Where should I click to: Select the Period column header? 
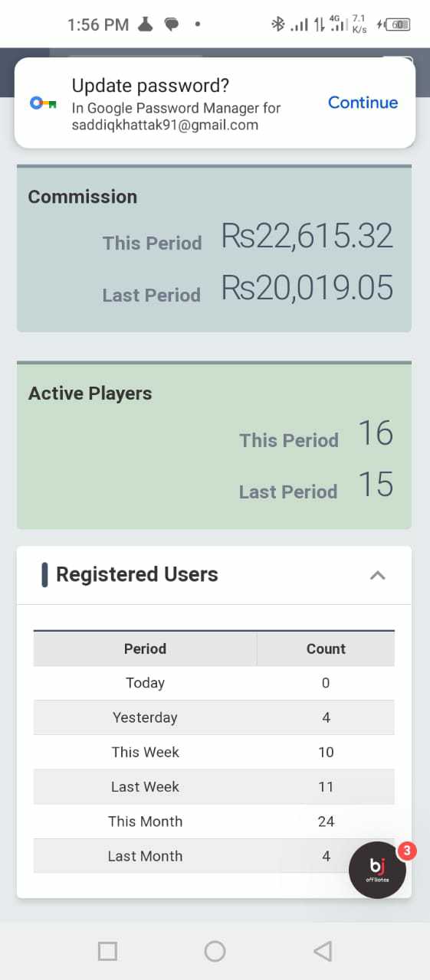click(x=145, y=648)
